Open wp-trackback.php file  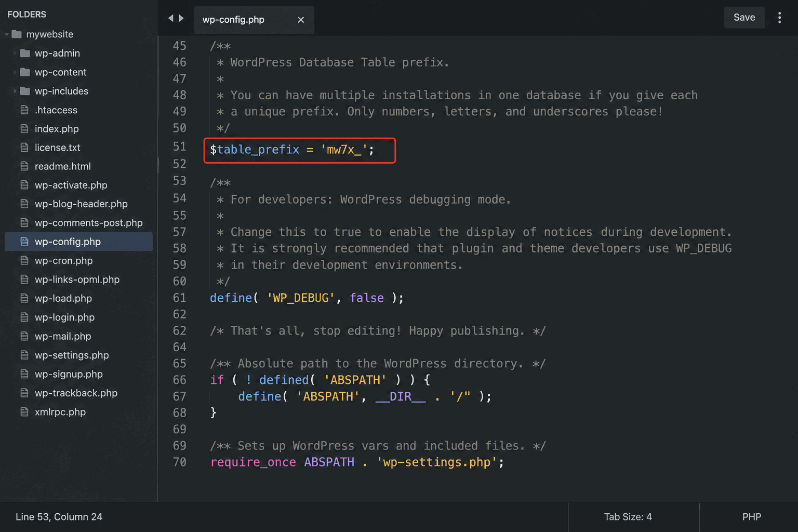tap(76, 393)
